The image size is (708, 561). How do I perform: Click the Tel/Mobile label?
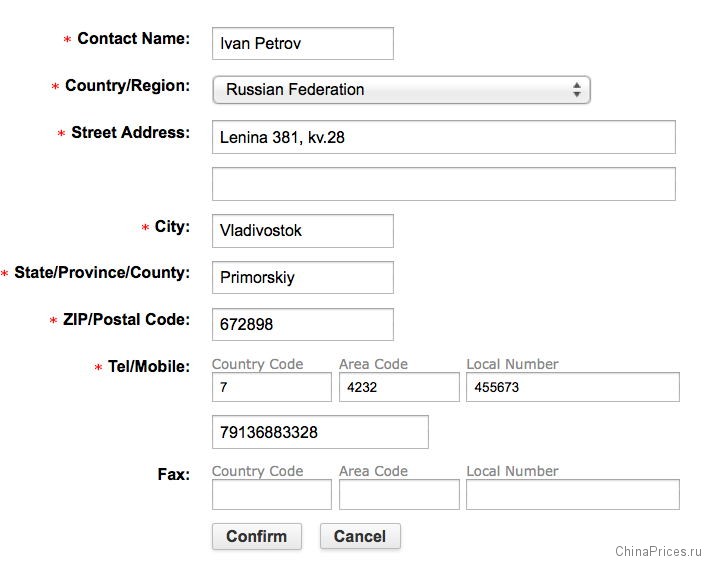click(148, 367)
